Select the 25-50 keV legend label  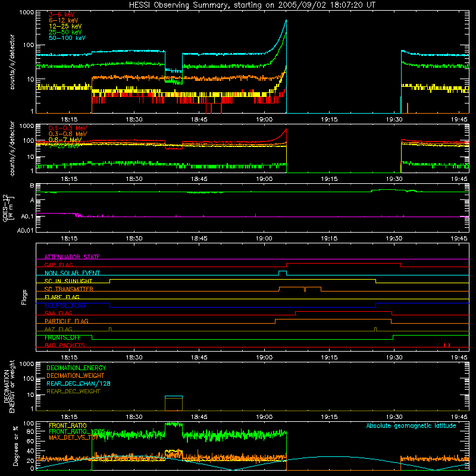click(x=65, y=32)
